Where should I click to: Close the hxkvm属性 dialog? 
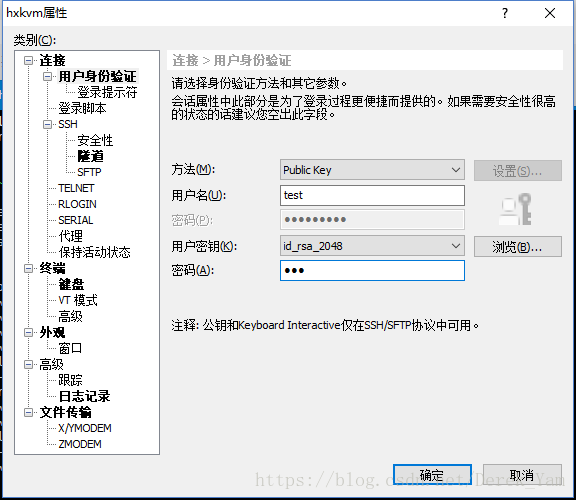pos(550,13)
